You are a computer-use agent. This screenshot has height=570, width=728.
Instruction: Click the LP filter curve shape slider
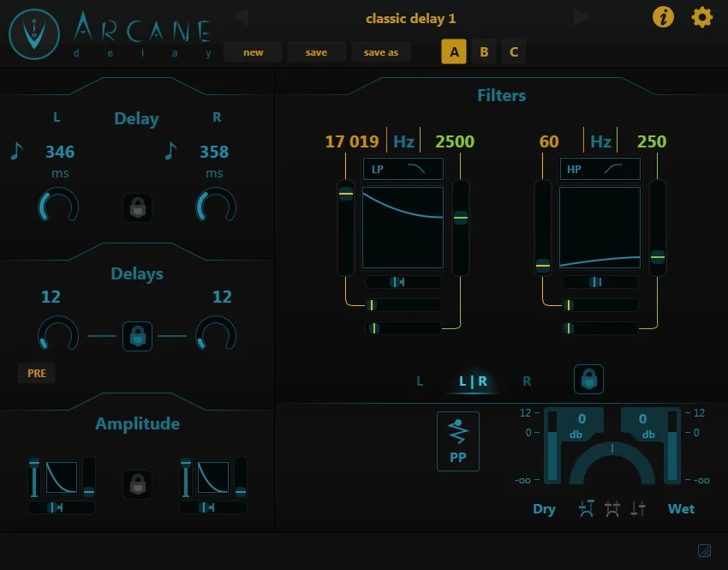point(403,282)
